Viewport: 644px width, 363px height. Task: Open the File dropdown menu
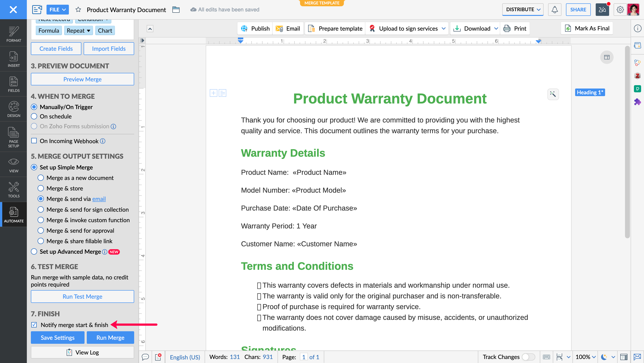click(x=57, y=9)
